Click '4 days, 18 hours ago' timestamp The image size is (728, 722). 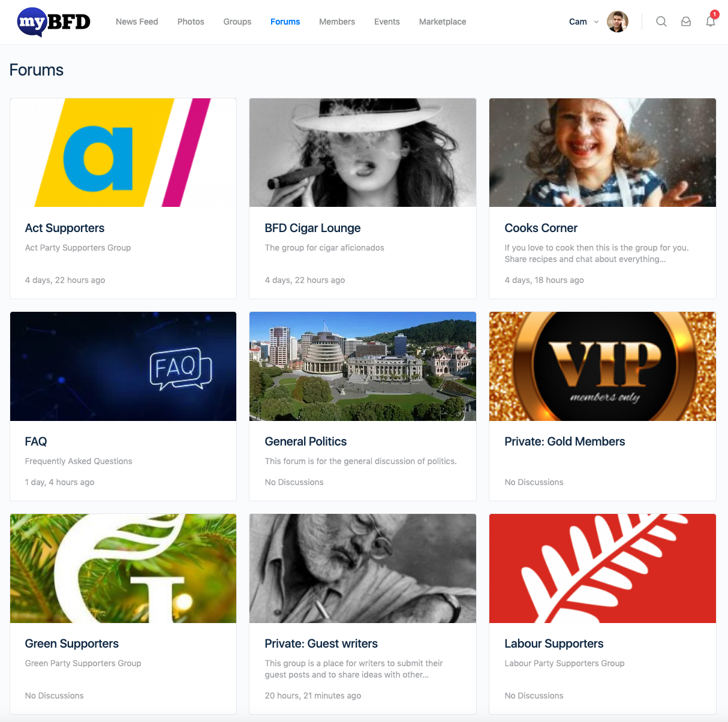click(x=544, y=280)
